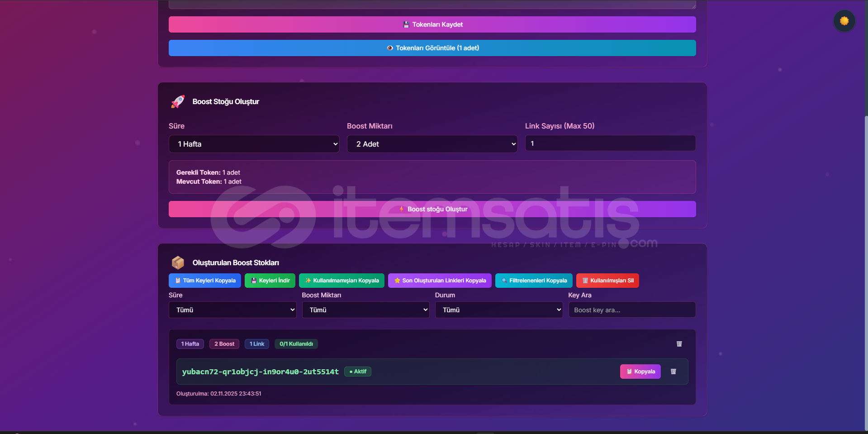Click the Boost stoğu Oluştur button
868x434 pixels.
[x=432, y=209]
